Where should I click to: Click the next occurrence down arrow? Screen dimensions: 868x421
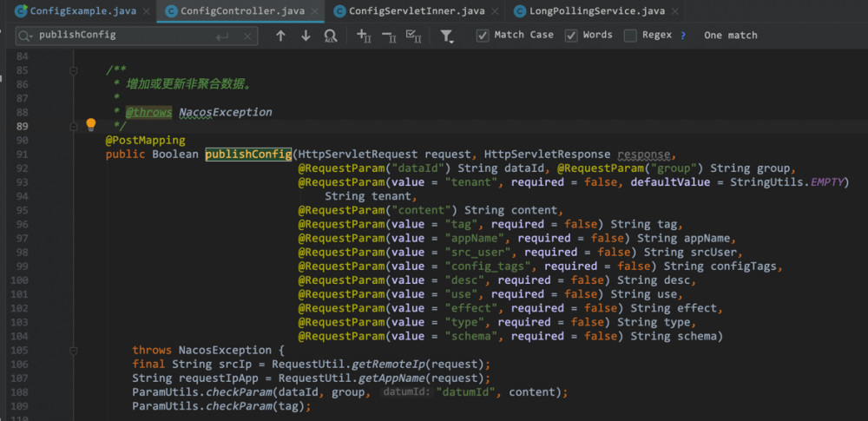point(306,36)
